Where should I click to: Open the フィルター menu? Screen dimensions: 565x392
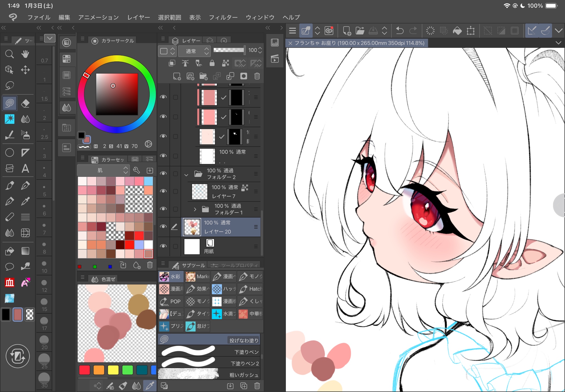click(x=223, y=17)
